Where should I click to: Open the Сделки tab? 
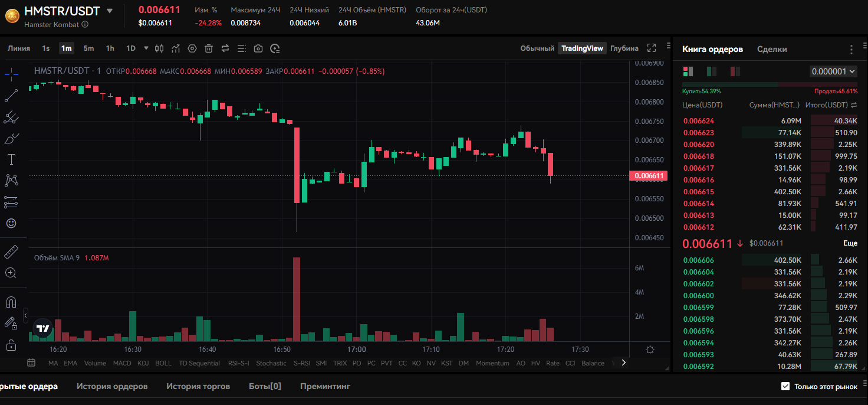[x=772, y=49]
